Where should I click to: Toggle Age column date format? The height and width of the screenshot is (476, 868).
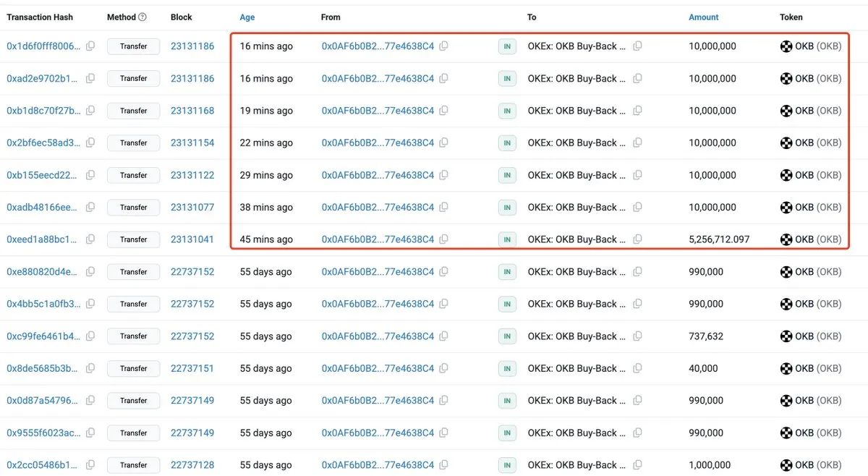[247, 17]
